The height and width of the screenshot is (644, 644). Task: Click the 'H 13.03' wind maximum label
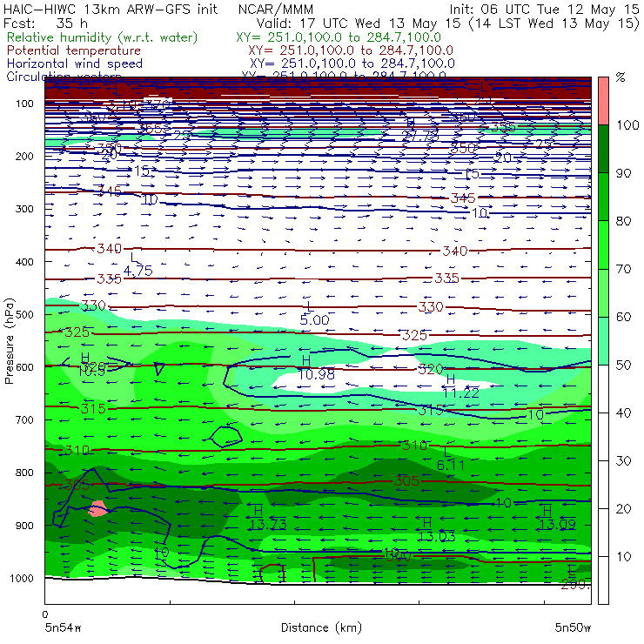click(437, 530)
